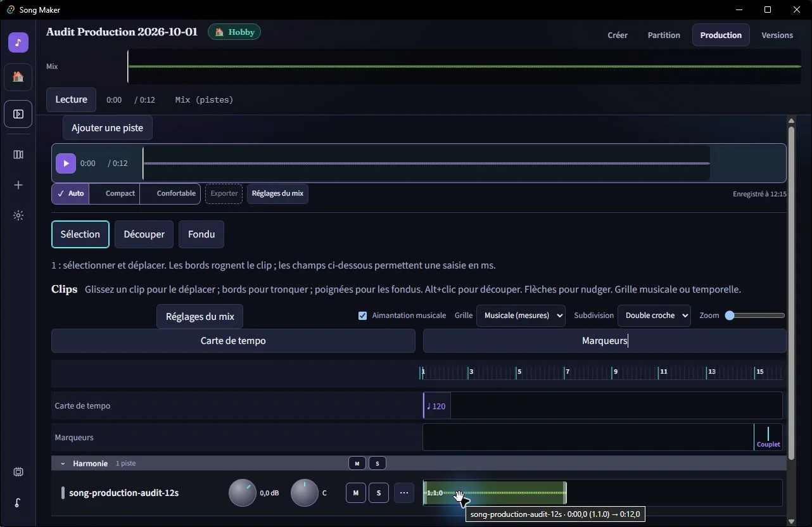
Task: Switch to the Créer tab
Action: 618,35
